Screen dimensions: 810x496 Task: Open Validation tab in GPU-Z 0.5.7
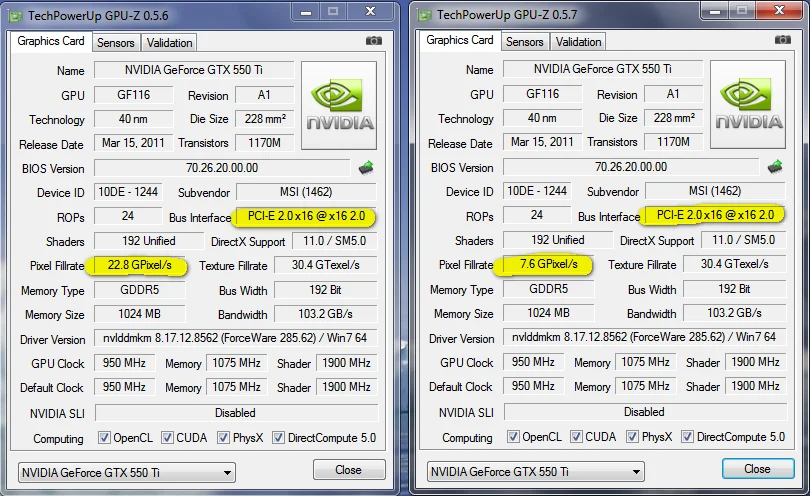(x=578, y=42)
